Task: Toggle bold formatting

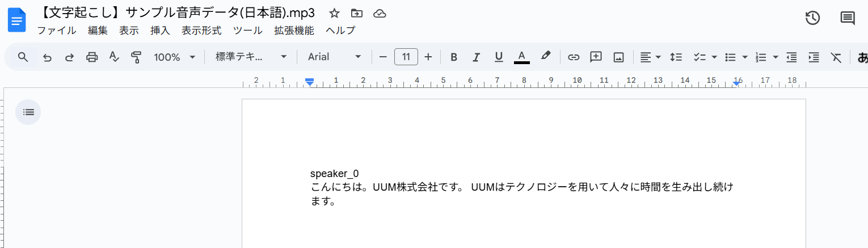Action: point(454,57)
